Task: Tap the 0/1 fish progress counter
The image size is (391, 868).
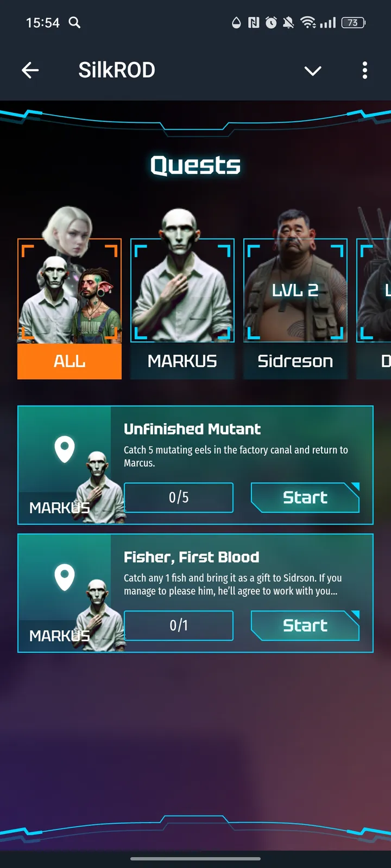Action: tap(179, 626)
